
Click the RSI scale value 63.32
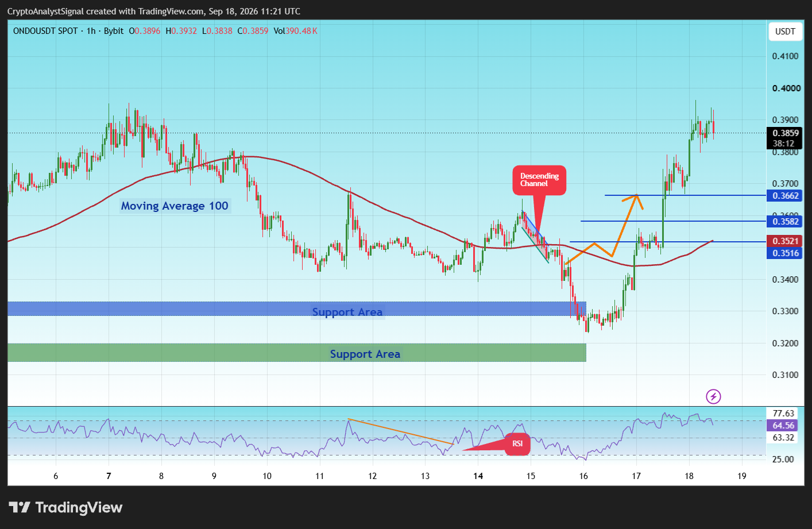click(783, 438)
